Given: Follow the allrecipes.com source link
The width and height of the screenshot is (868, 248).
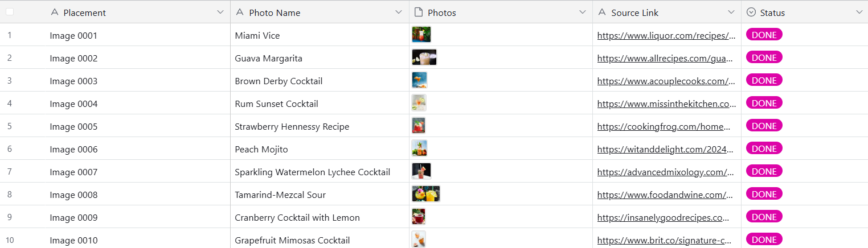Looking at the screenshot, I should [665, 58].
